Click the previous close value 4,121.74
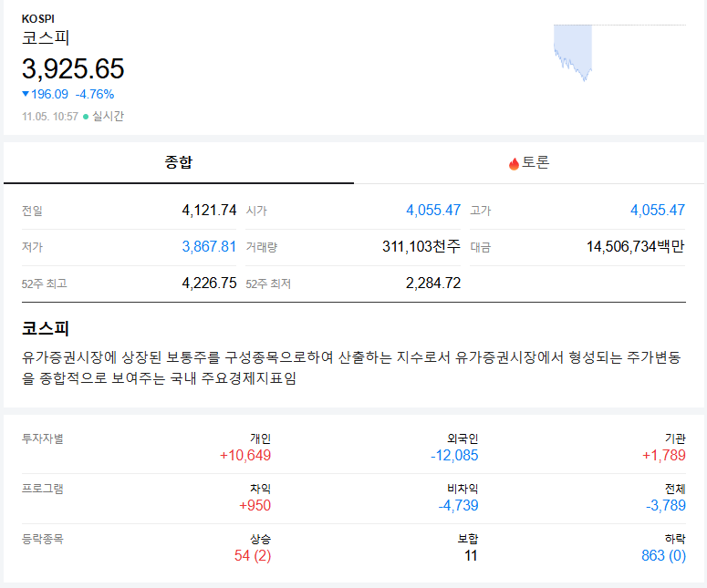 [x=209, y=210]
